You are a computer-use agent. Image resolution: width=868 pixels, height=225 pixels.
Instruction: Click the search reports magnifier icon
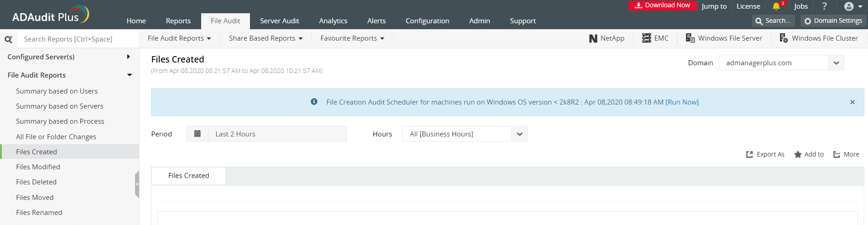pos(8,39)
